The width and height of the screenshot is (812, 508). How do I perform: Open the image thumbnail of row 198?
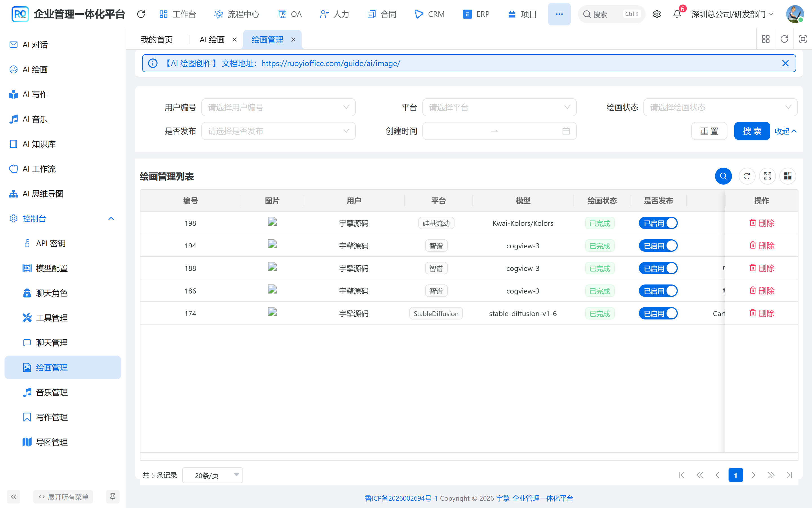(272, 222)
